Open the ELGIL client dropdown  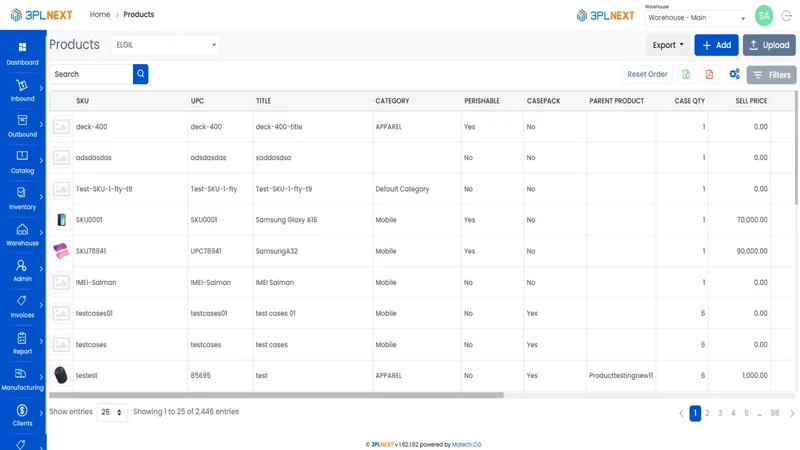pos(165,45)
